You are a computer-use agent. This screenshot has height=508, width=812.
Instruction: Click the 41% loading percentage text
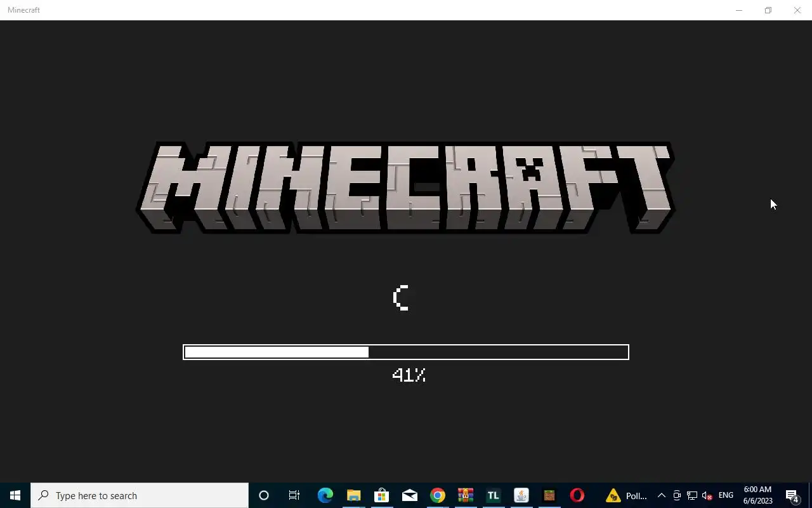point(409,375)
